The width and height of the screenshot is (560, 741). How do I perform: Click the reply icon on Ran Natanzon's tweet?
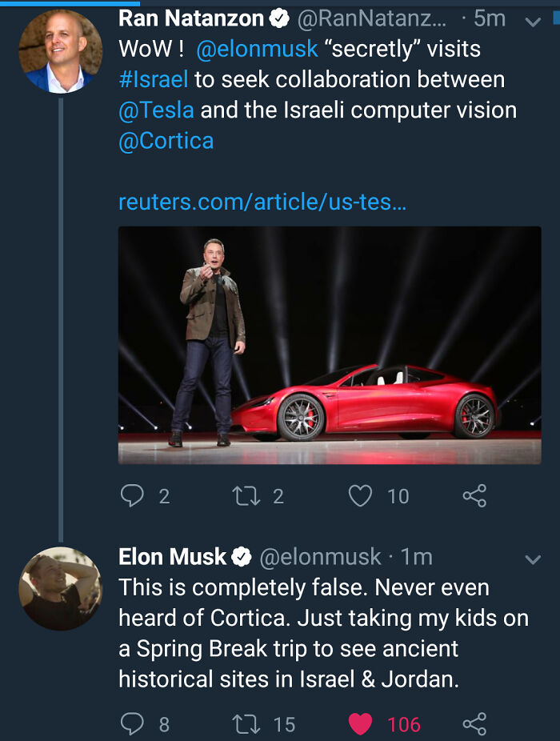pos(130,496)
